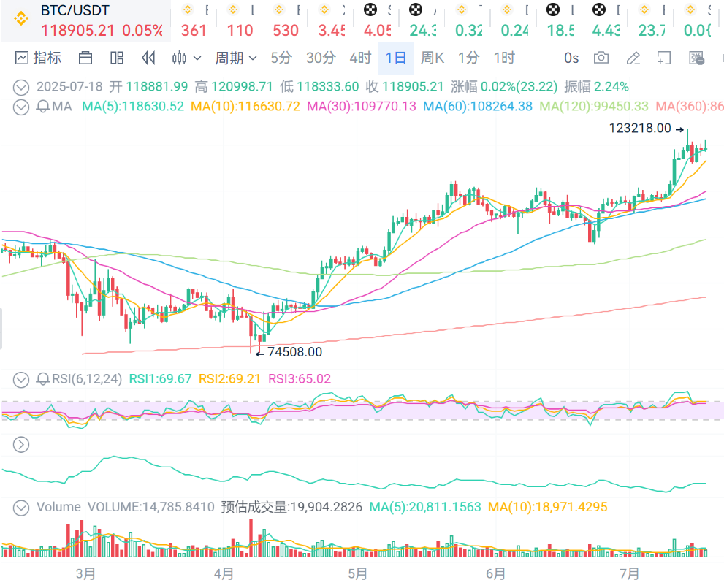Click the Binance logo beside BTC/USDT
Image resolution: width=724 pixels, height=588 pixels.
click(x=20, y=18)
